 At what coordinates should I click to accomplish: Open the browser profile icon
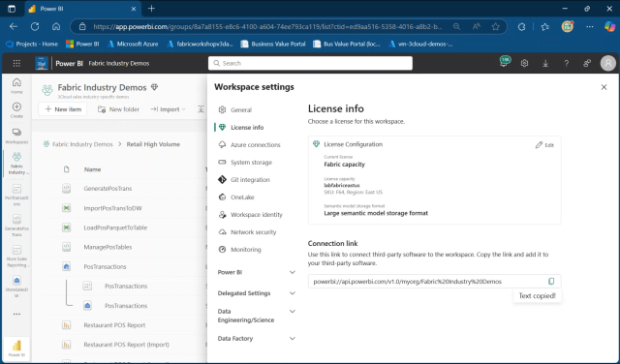coord(568,26)
